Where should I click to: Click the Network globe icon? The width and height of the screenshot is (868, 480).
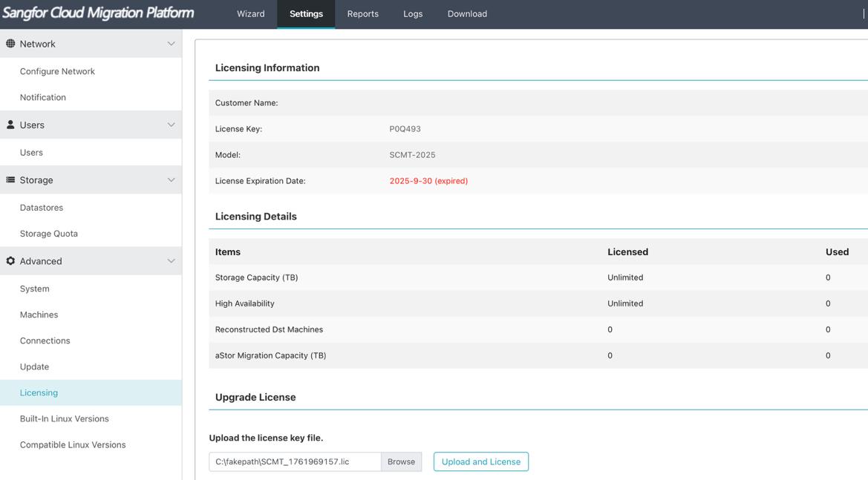point(10,43)
